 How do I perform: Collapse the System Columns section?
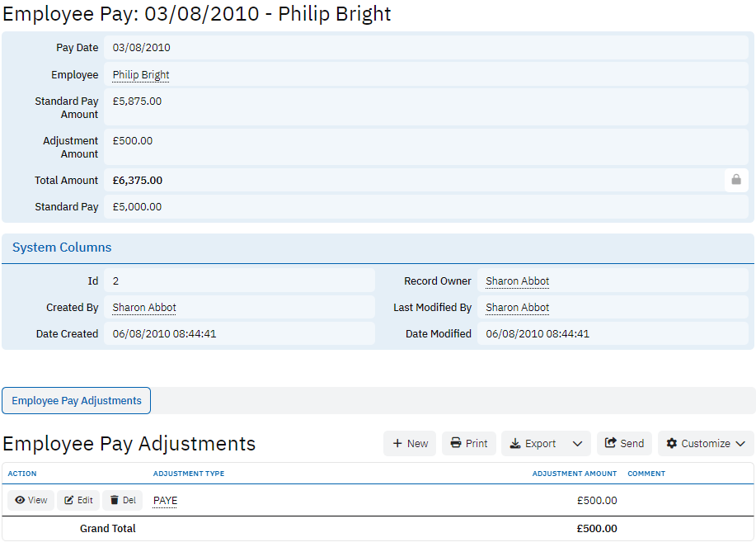[x=62, y=248]
